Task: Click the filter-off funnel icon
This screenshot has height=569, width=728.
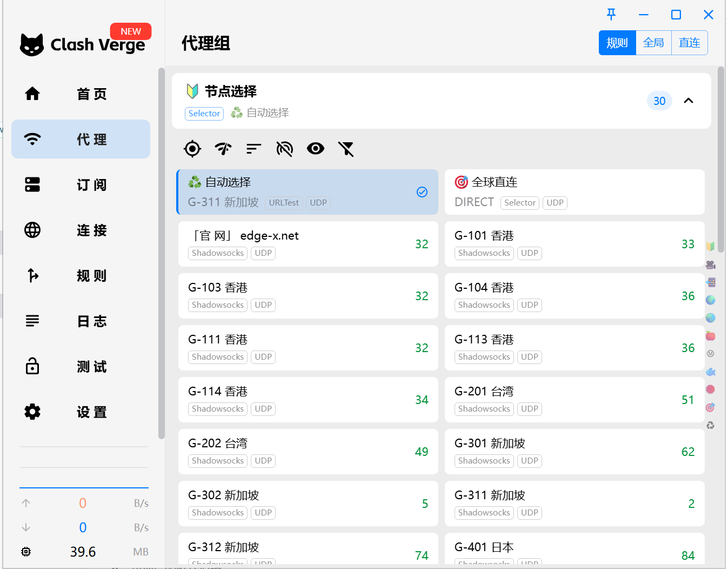Action: tap(346, 149)
